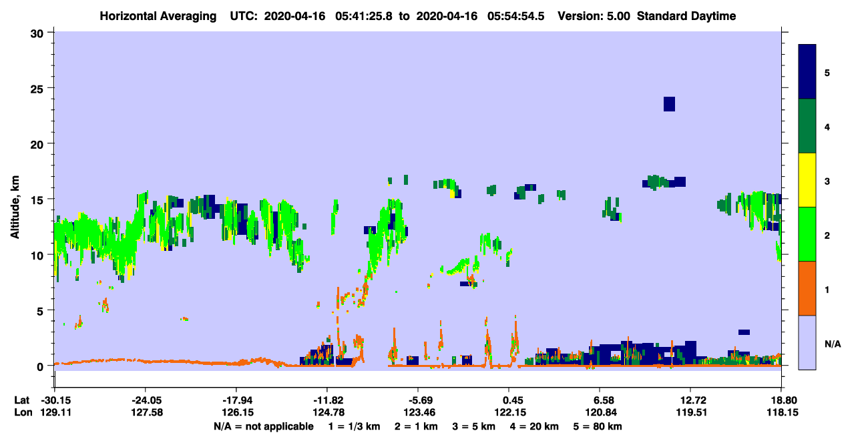Click the latitude value -17.94

(x=236, y=400)
